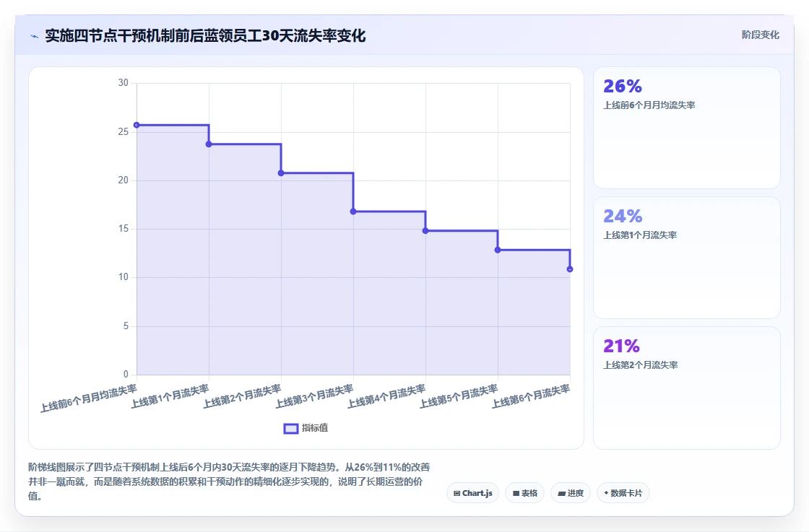
Task: Click the data point for 上线第5个月流失率
Action: coord(498,250)
